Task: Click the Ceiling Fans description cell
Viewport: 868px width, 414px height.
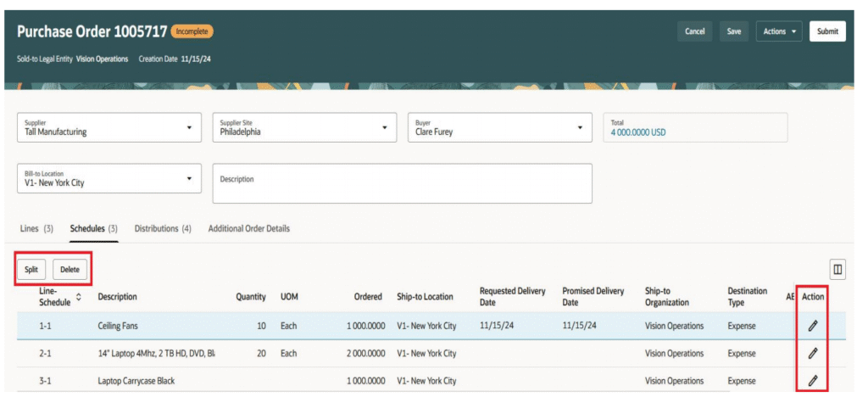Action: (118, 326)
